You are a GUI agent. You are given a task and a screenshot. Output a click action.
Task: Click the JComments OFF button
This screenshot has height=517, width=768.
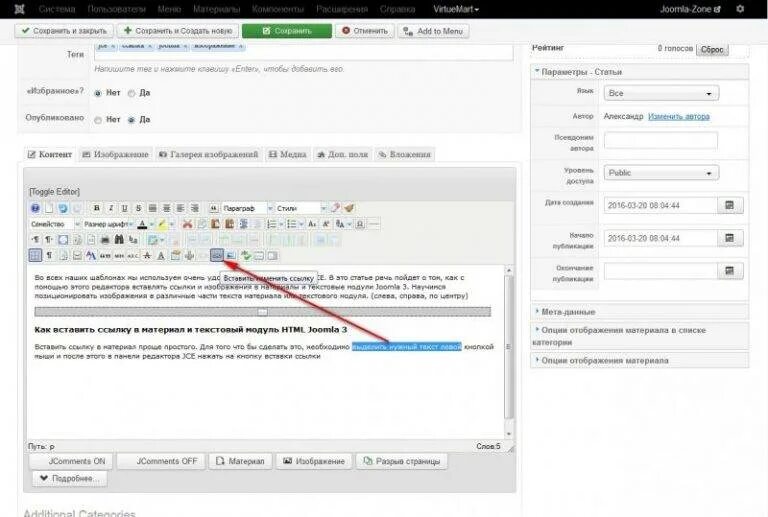(x=161, y=461)
